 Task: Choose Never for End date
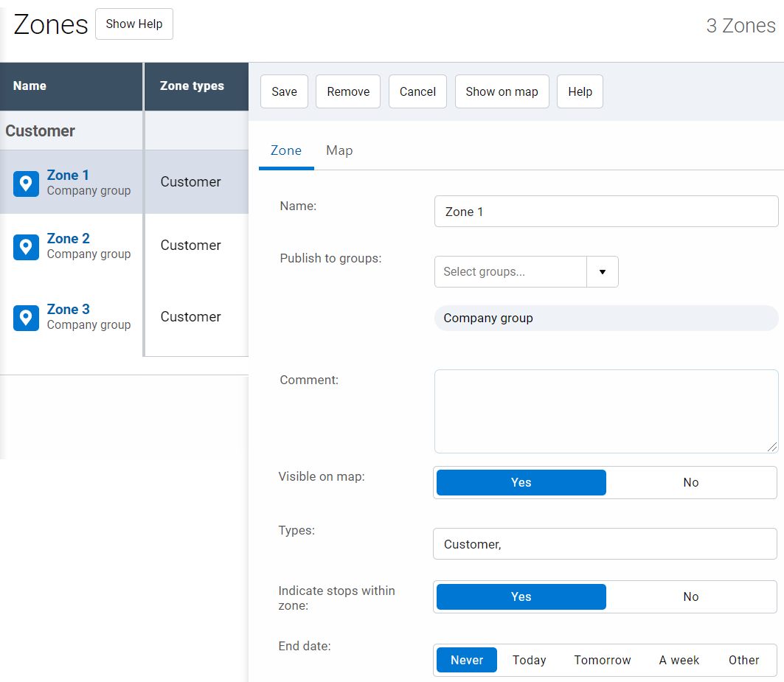pos(467,660)
